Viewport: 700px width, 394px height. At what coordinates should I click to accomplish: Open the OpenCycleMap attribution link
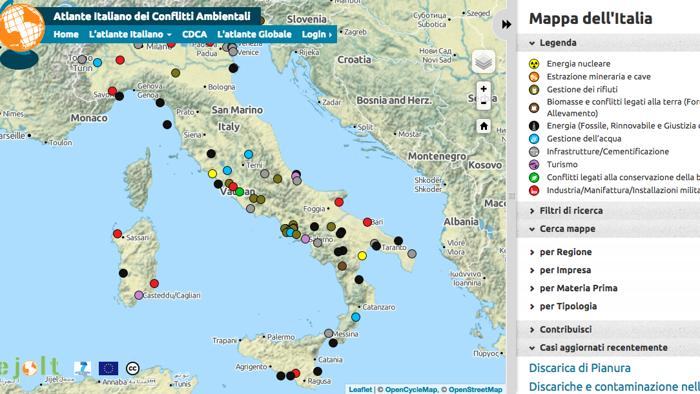(x=411, y=390)
